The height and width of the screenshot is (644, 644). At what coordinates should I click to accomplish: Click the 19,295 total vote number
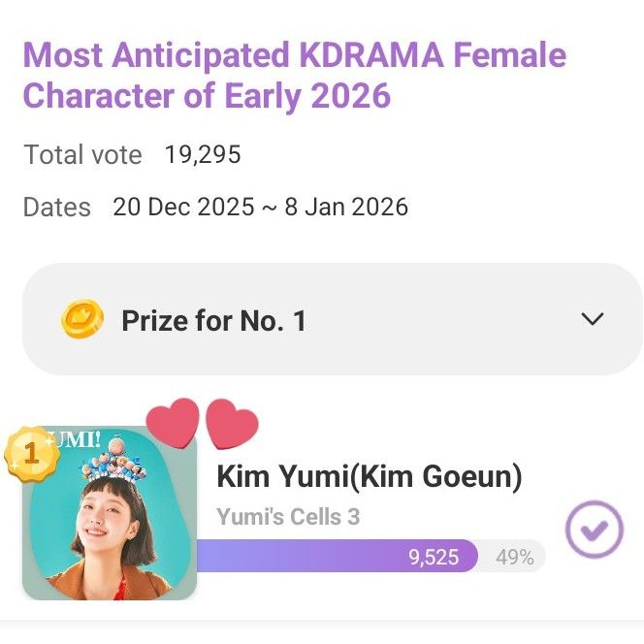click(203, 154)
